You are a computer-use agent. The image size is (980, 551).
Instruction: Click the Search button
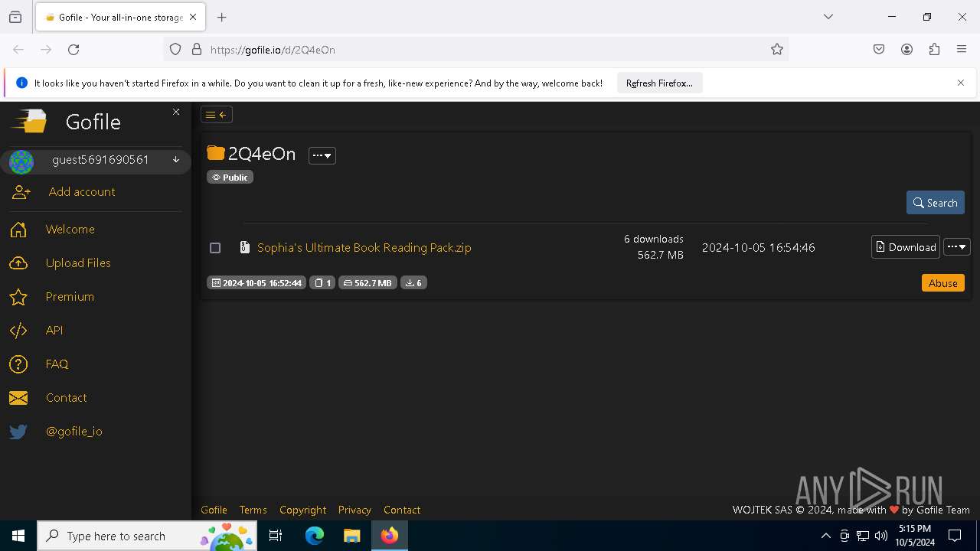[x=935, y=203]
